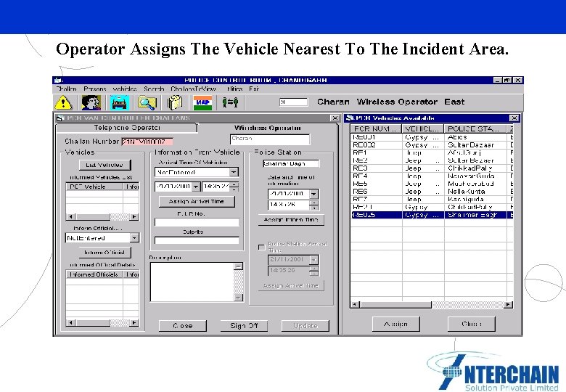566x392 pixels.
Task: Click Close in PCR Vehicles Available window
Action: pos(472,324)
